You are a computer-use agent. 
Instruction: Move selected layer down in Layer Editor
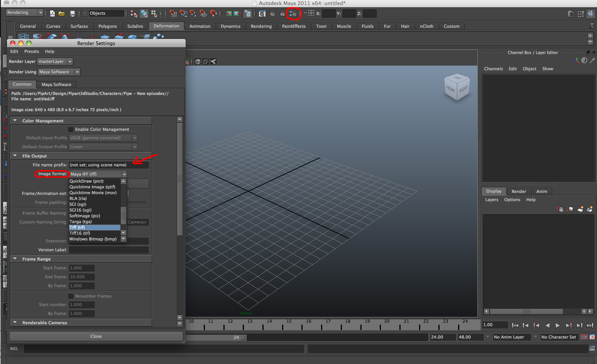(570, 209)
